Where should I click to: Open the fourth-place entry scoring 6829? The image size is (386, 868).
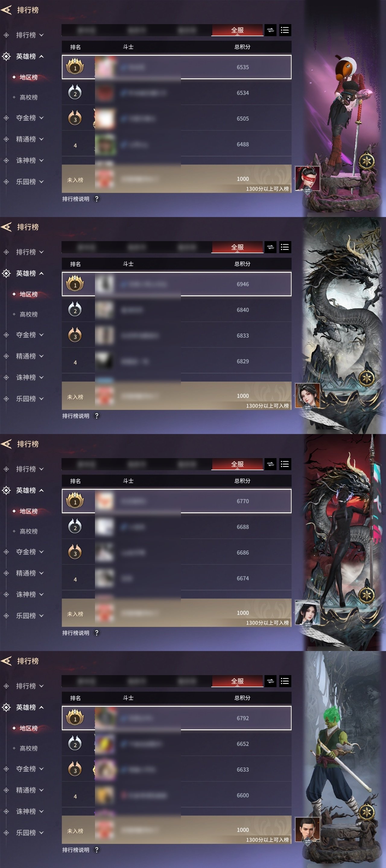tap(177, 361)
